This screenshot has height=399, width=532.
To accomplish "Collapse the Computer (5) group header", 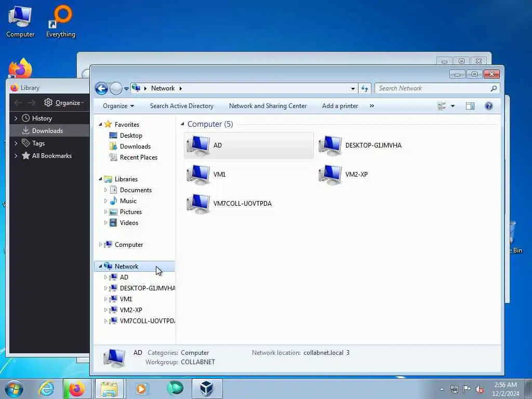I will point(182,124).
